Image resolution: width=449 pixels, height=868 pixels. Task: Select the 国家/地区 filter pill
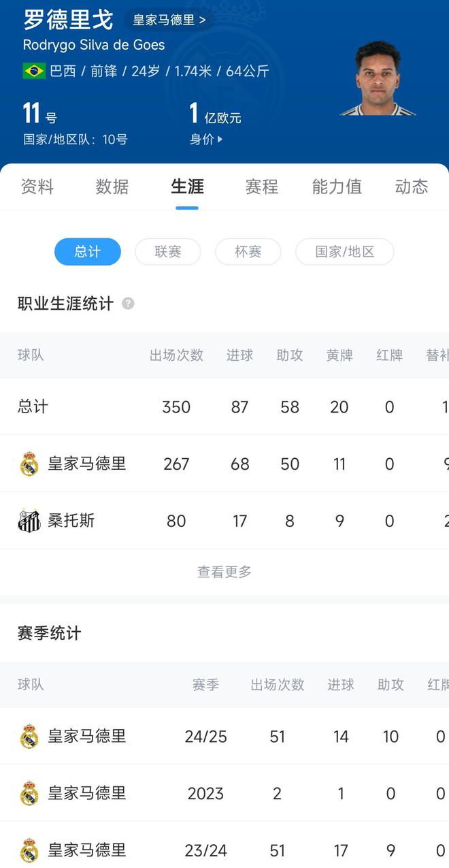point(345,252)
